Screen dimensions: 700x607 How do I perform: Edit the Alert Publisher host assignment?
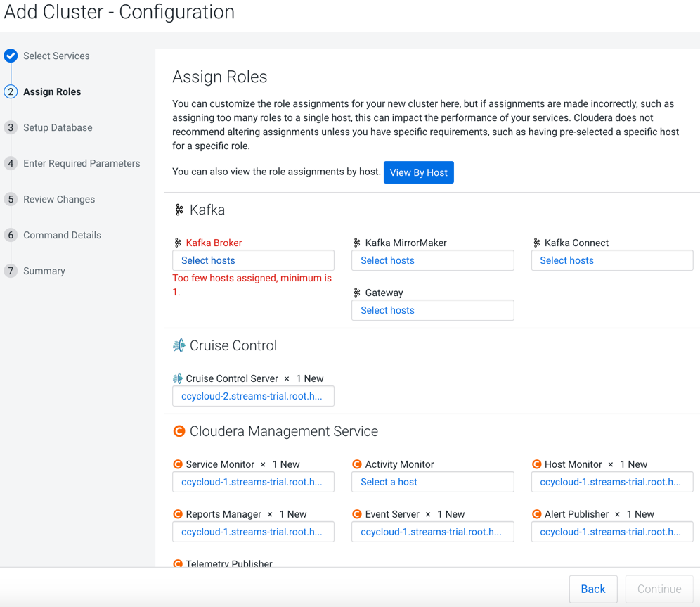coord(611,532)
